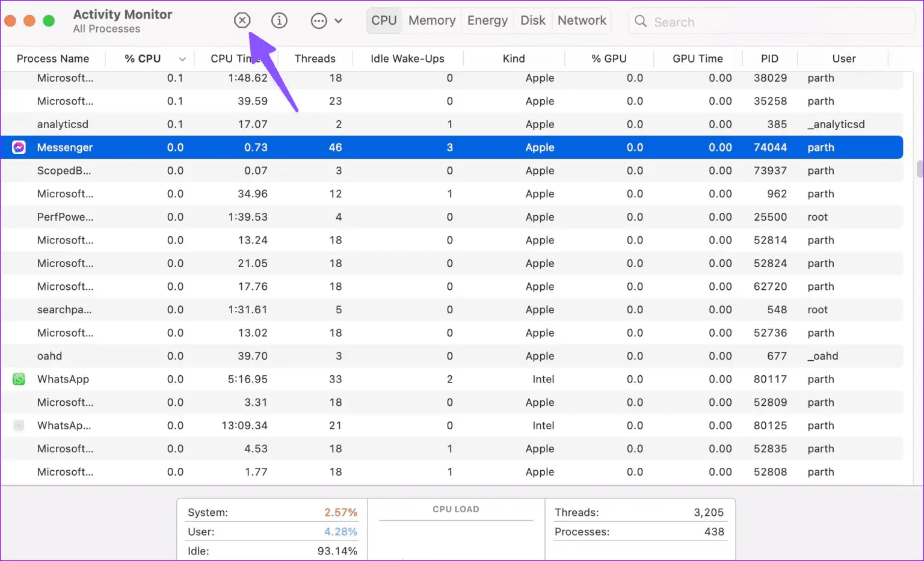Click the User 4.28% value
This screenshot has width=924, height=561.
click(340, 532)
